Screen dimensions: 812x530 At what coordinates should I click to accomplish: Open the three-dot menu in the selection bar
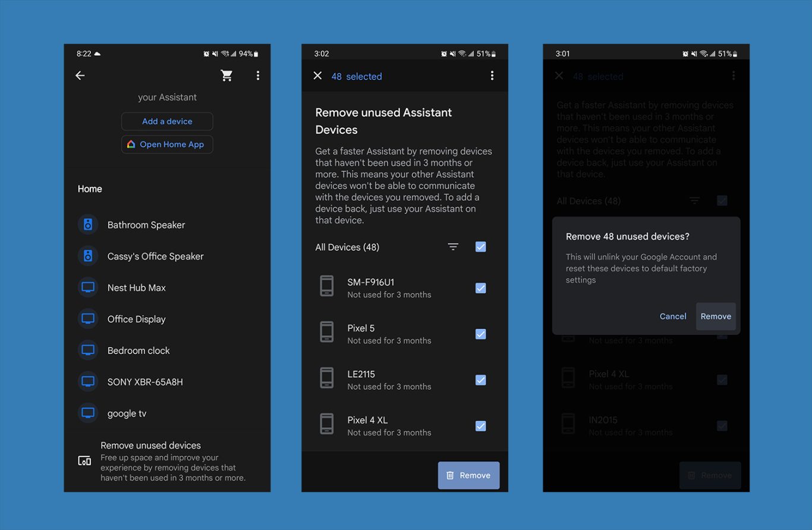492,76
